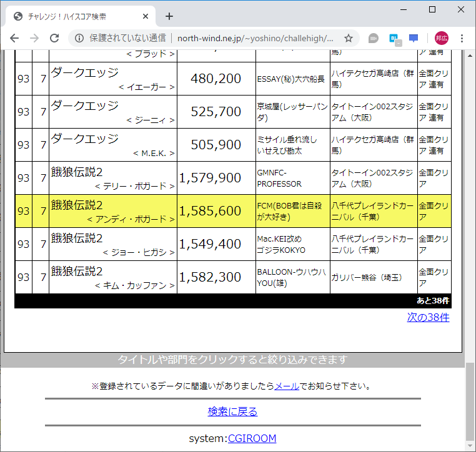Click the < ジョー・ヒガシ > category
This screenshot has width=476, height=452.
click(x=139, y=252)
